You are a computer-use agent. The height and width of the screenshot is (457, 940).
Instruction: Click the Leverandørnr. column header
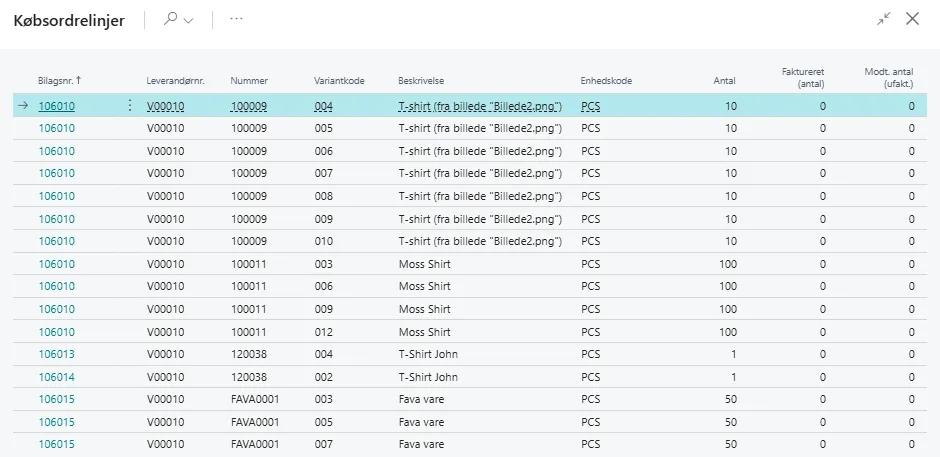coord(175,80)
